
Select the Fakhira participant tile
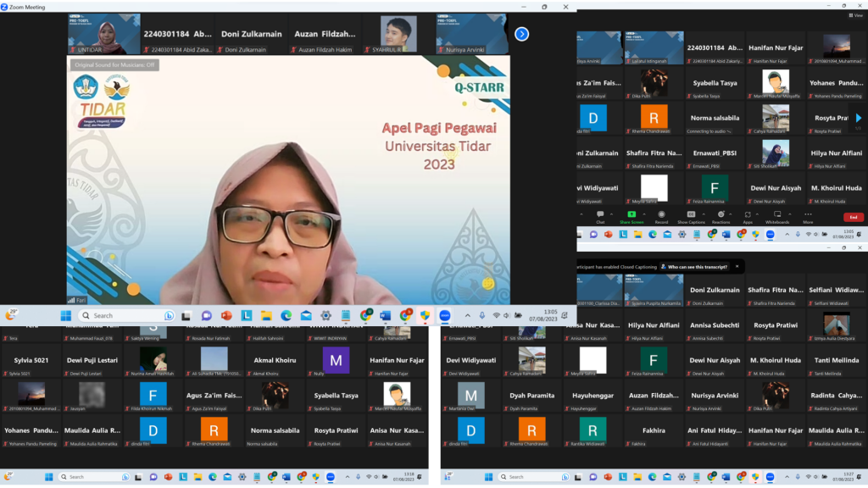click(x=654, y=430)
